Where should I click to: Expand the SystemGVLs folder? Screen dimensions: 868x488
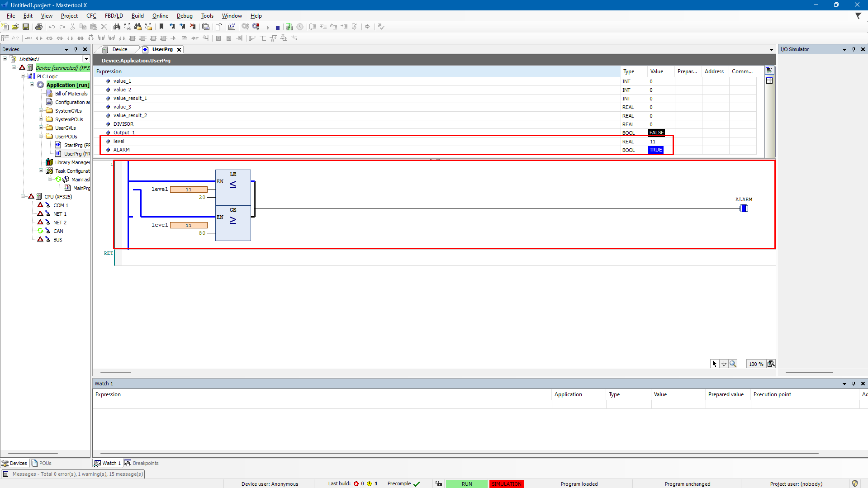coord(41,111)
